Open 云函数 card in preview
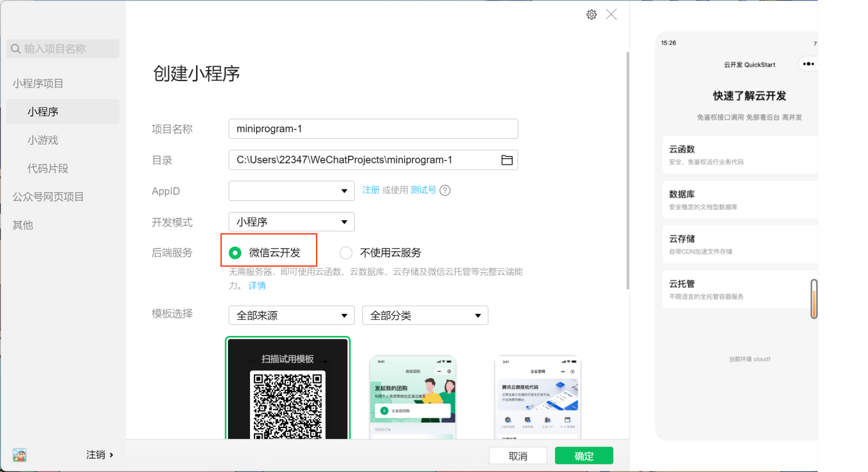Image resolution: width=868 pixels, height=472 pixels. point(740,155)
